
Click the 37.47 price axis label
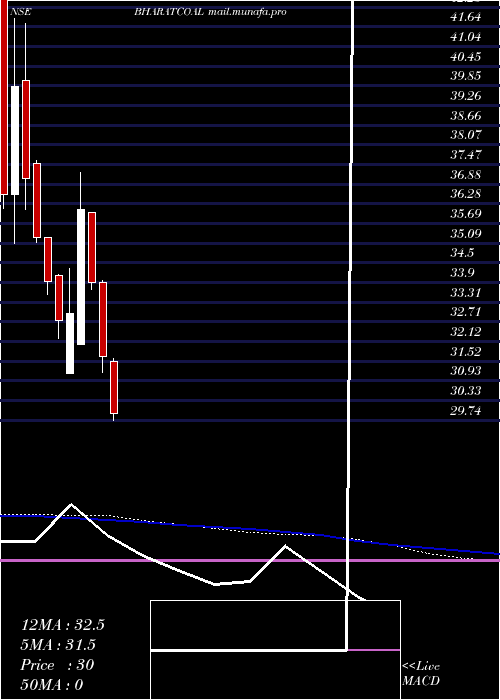tap(466, 155)
